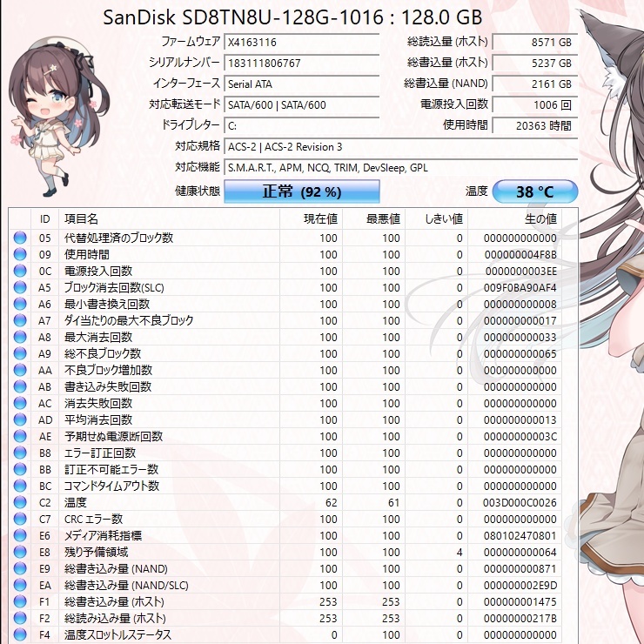
Task: Click the status icon for attribute C7
Action: tap(20, 519)
